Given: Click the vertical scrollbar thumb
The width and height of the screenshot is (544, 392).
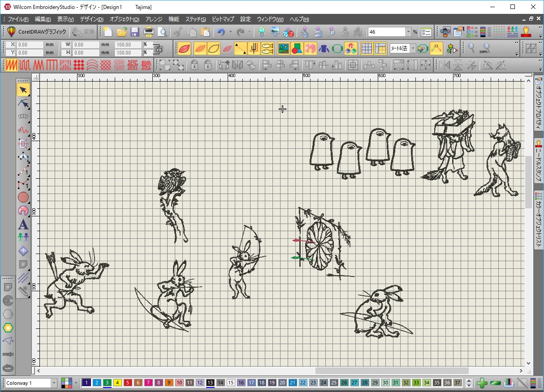Looking at the screenshot, I should [x=529, y=182].
